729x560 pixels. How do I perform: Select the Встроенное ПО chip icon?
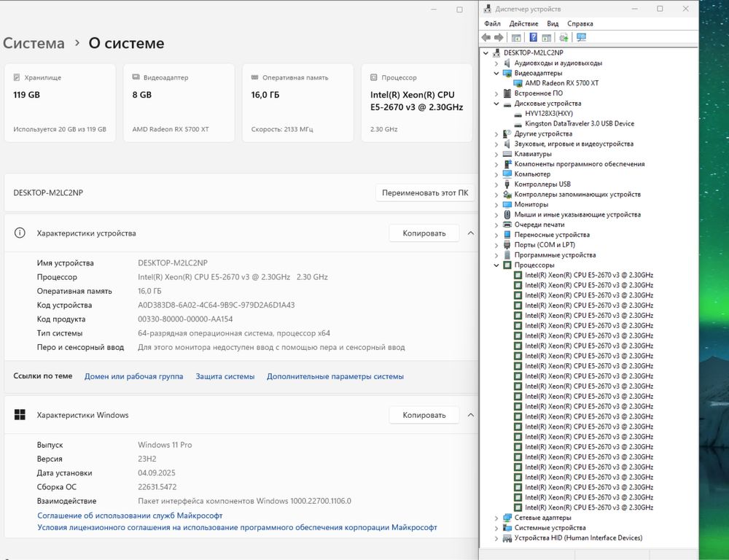(x=507, y=93)
